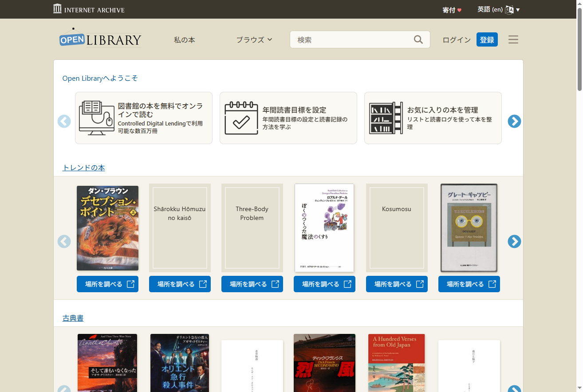Viewport: 583px width, 392px height.
Task: Click 場所を調べる under 魔法のくすり book
Action: [x=324, y=284]
